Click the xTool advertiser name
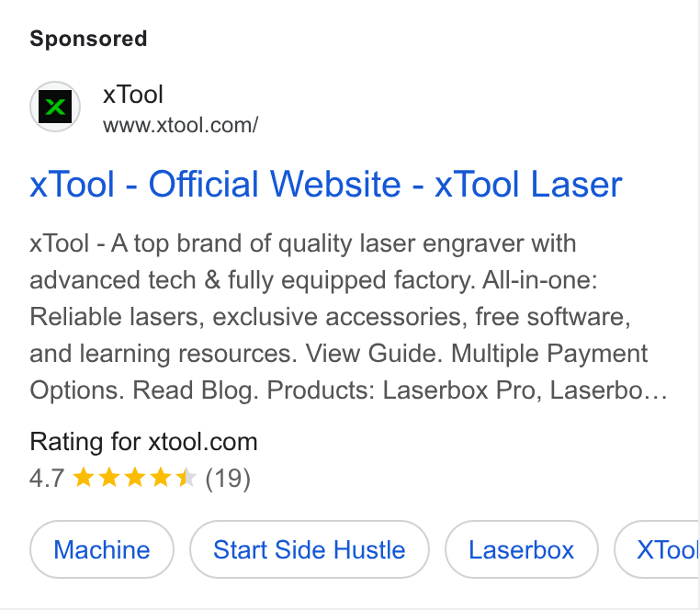The height and width of the screenshot is (610, 700). (x=133, y=95)
